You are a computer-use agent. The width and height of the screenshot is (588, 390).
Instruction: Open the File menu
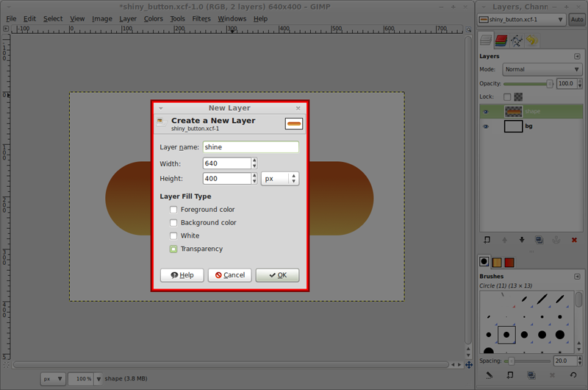pyautogui.click(x=11, y=19)
